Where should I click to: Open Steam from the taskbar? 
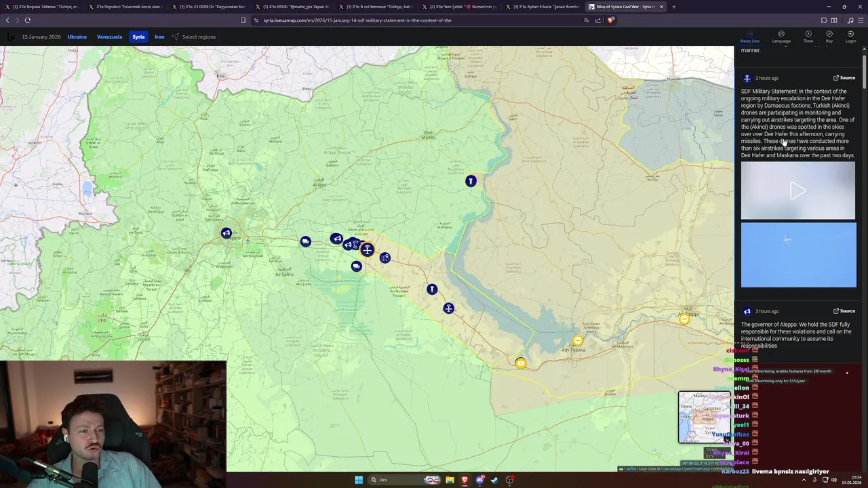tap(494, 480)
